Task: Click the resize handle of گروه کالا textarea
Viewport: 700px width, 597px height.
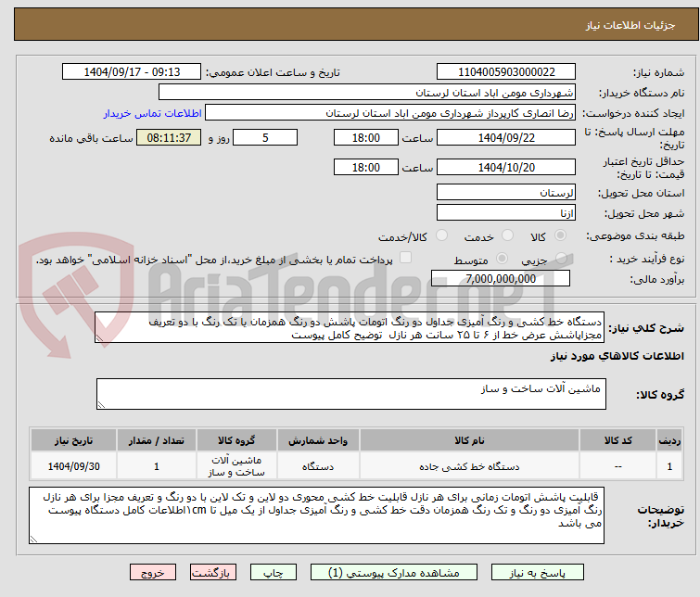Action: point(101,405)
